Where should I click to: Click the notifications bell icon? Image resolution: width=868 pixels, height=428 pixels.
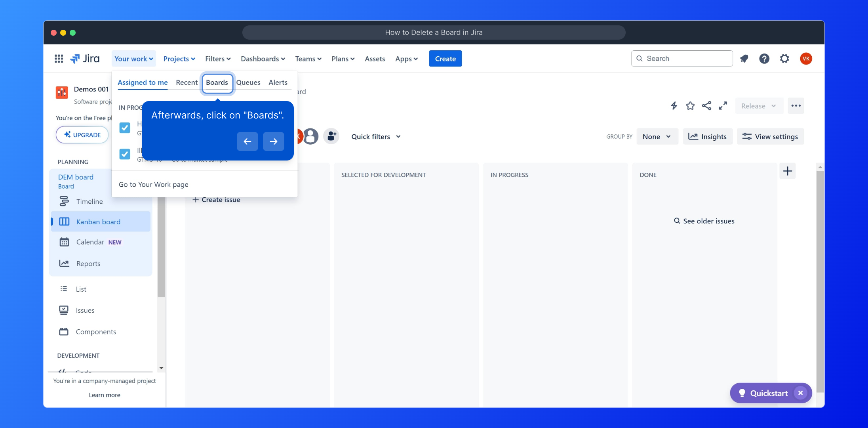744,59
